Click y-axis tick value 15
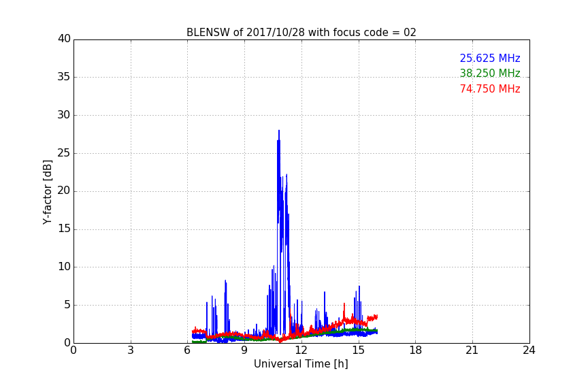 coord(64,229)
